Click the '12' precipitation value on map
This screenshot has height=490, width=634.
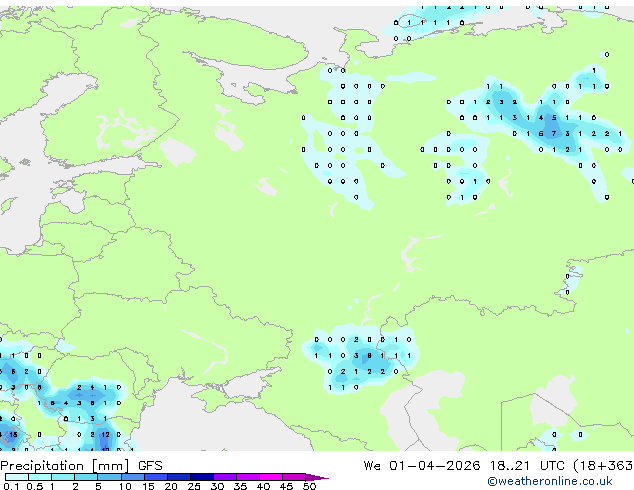[x=106, y=435]
